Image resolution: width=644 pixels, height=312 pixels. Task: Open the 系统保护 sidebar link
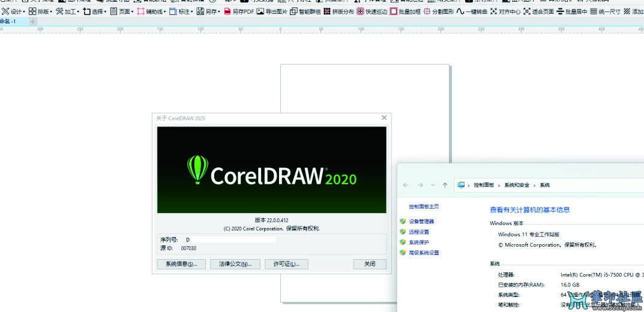click(419, 242)
